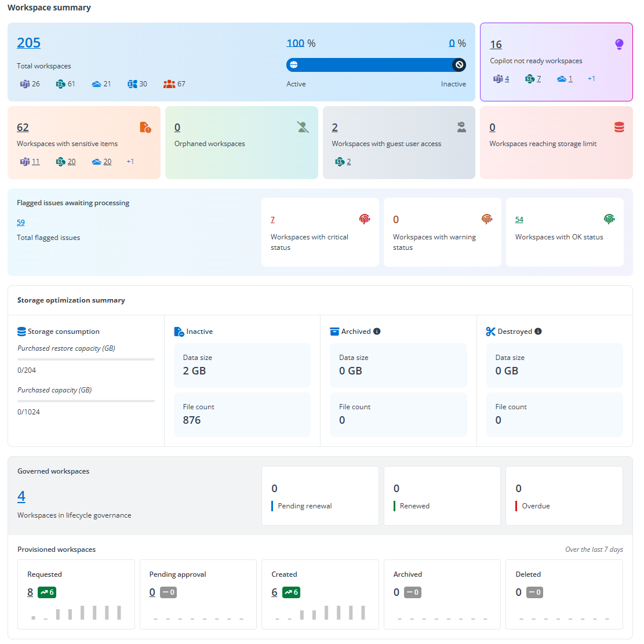Click the storage limit database icon
This screenshot has height=644, width=644.
point(619,128)
